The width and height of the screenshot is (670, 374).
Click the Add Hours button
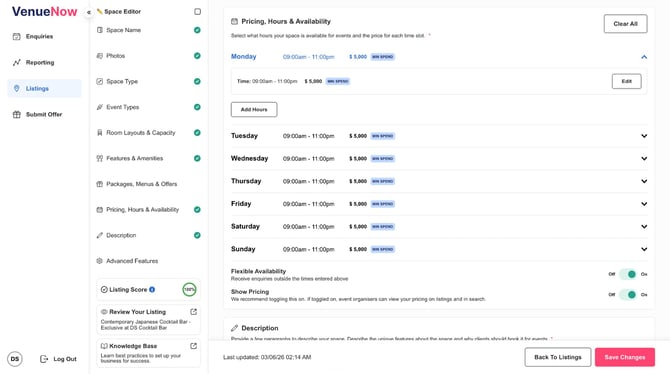(254, 109)
